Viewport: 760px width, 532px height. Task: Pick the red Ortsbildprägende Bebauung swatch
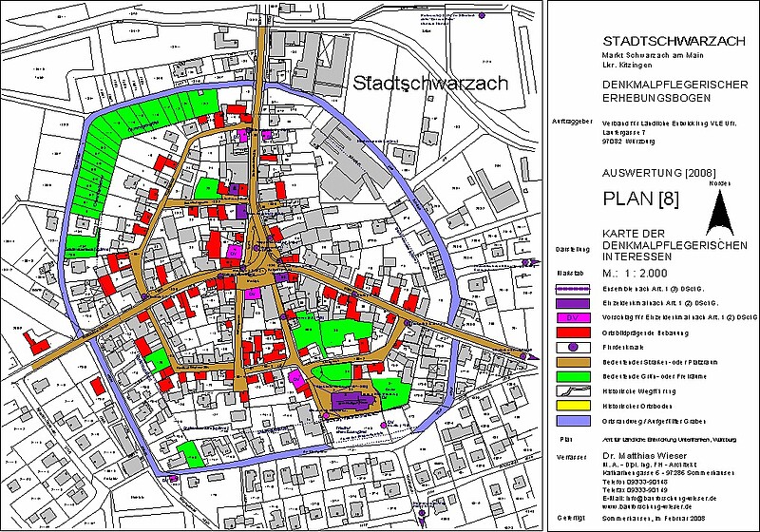[572, 332]
